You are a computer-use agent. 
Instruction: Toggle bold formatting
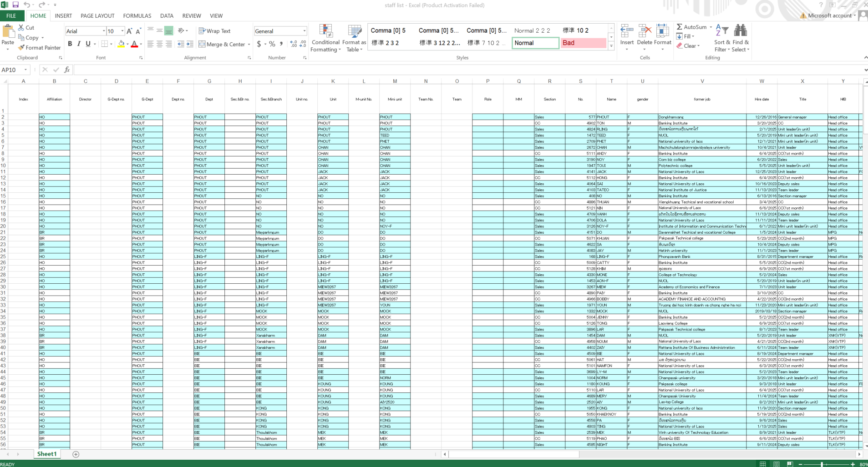point(70,44)
